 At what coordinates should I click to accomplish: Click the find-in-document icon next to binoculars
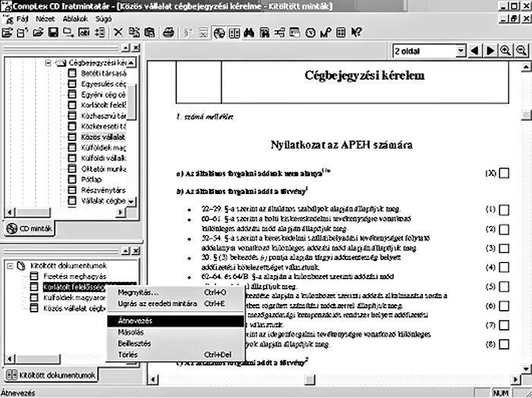click(265, 33)
